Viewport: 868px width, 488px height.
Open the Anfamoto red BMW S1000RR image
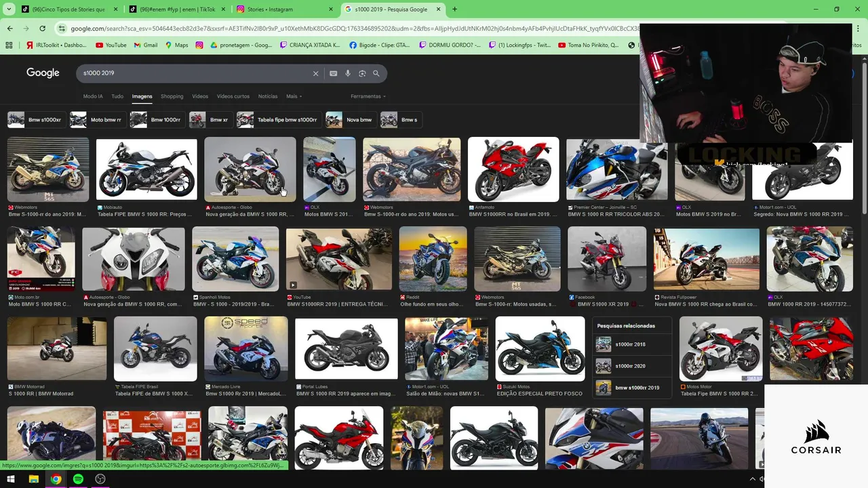point(513,169)
